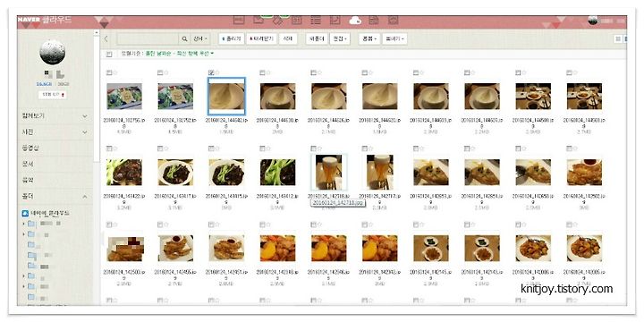The width and height of the screenshot is (644, 322).
Task: Switch to the list view icon
Action: pos(617,39)
